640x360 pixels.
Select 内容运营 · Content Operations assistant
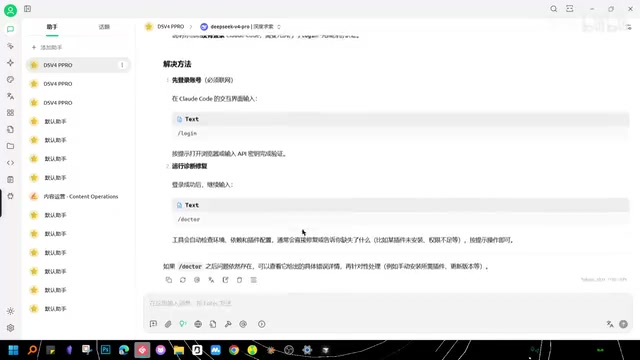coord(78,196)
